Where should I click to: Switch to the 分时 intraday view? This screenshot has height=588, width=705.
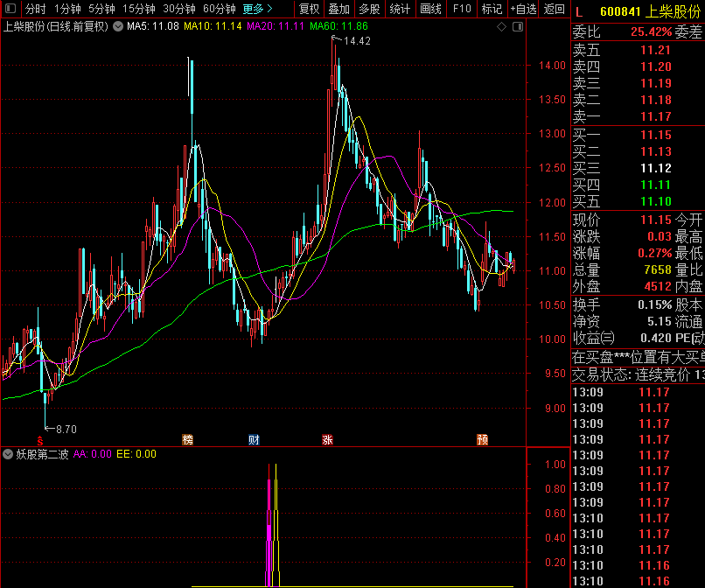click(x=35, y=9)
